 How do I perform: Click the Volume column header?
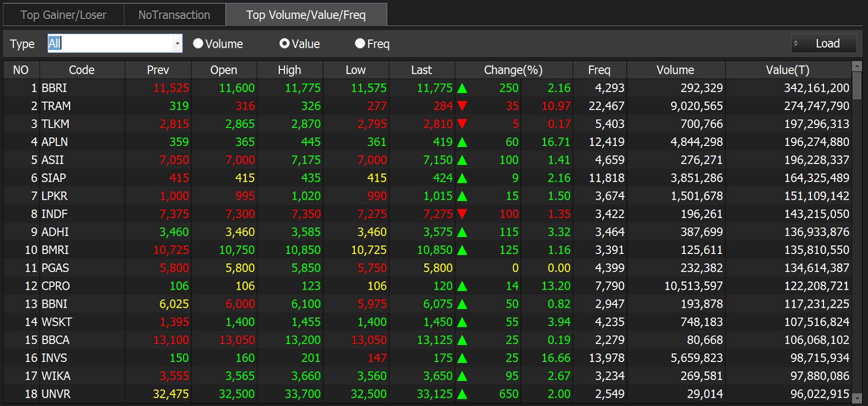[675, 70]
